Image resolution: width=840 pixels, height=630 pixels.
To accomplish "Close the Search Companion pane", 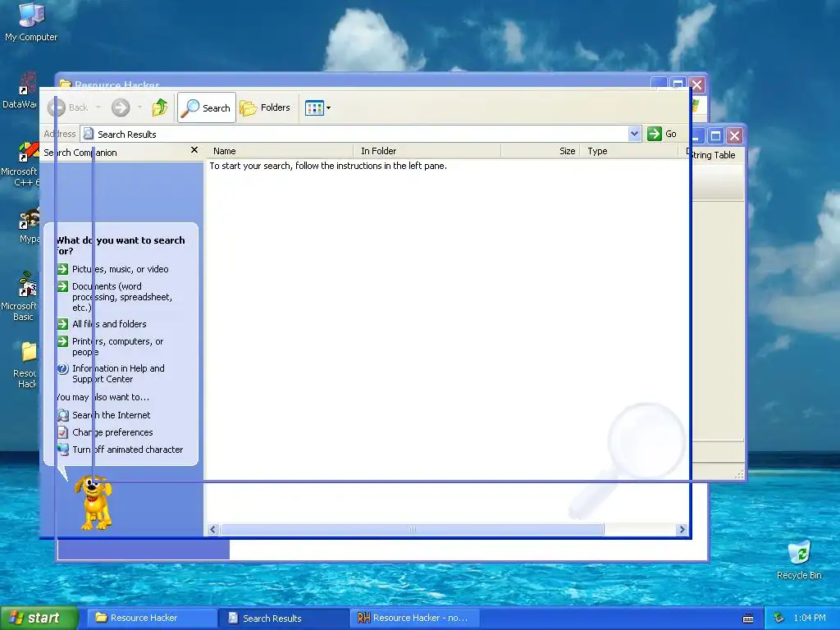I will pyautogui.click(x=194, y=151).
